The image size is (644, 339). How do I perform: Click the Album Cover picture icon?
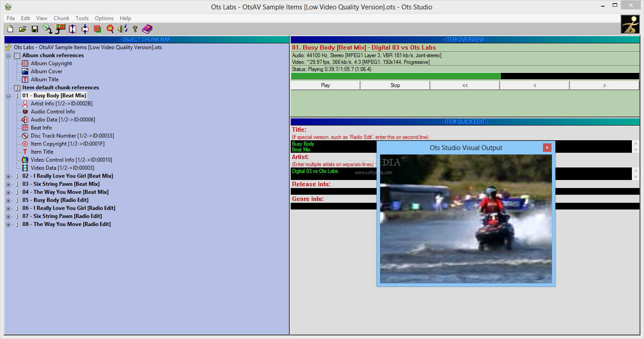click(x=25, y=71)
